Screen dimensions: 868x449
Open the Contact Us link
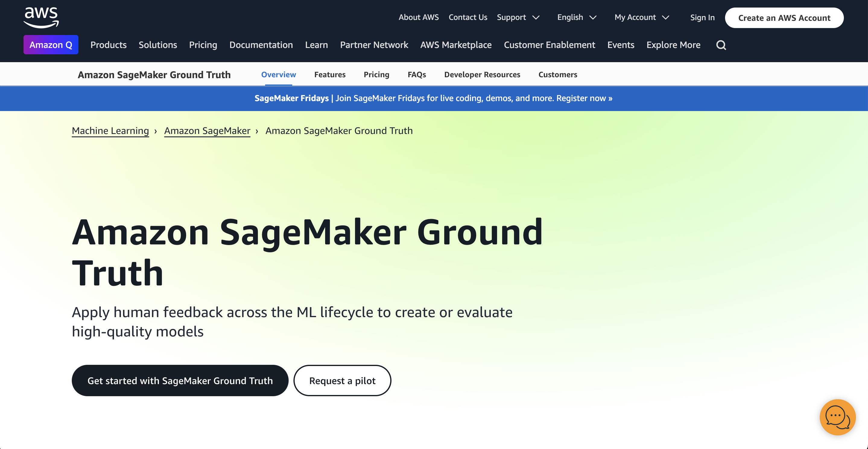pyautogui.click(x=468, y=17)
